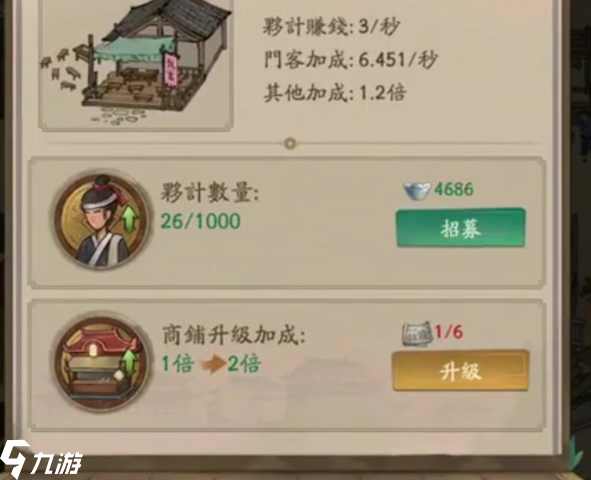Click the 其他加成 1.2倍 stat line
The width and height of the screenshot is (591, 480).
click(x=335, y=93)
